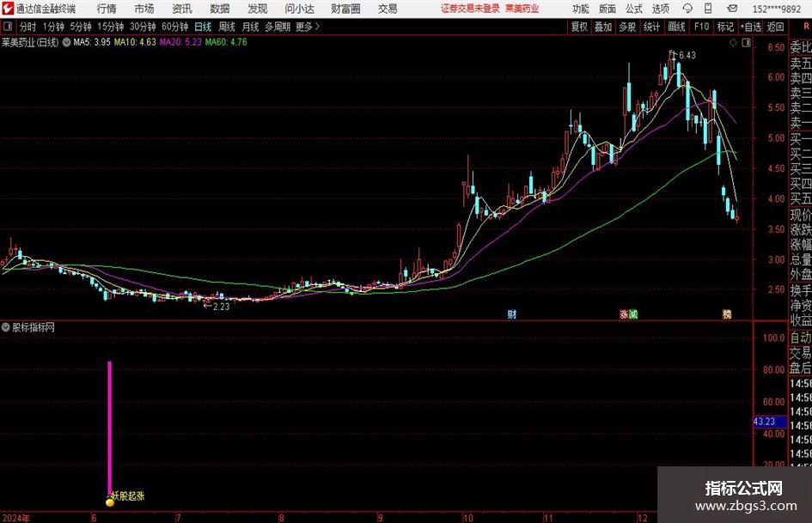Viewport: 812px width, 523px height.
Task: Click the customer service headset icon
Action: pyautogui.click(x=687, y=9)
